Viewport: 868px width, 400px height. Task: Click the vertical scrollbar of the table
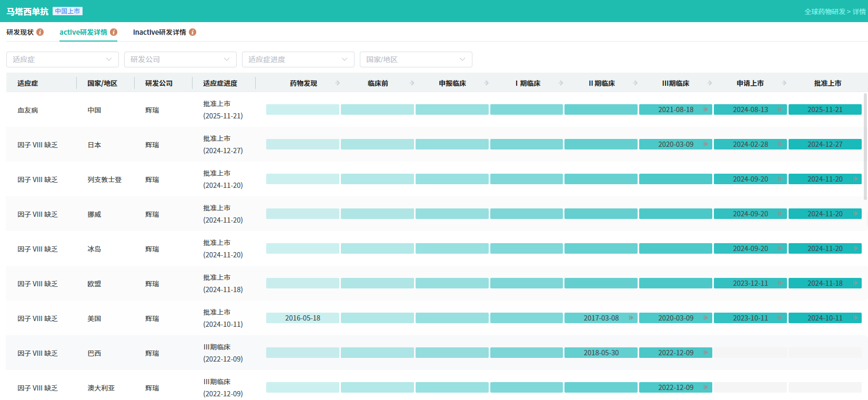pyautogui.click(x=865, y=147)
